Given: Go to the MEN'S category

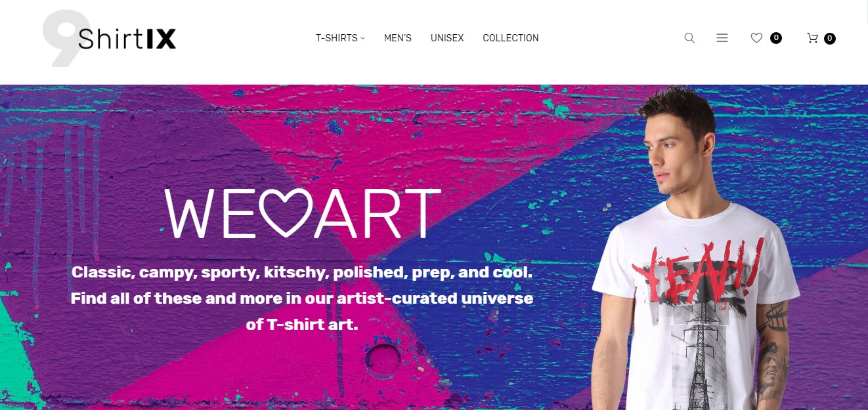Looking at the screenshot, I should [398, 38].
